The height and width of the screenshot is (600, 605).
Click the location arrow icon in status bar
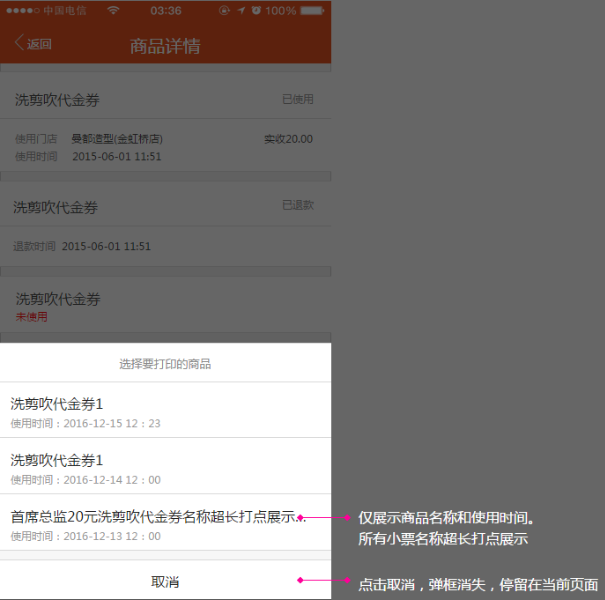[242, 10]
